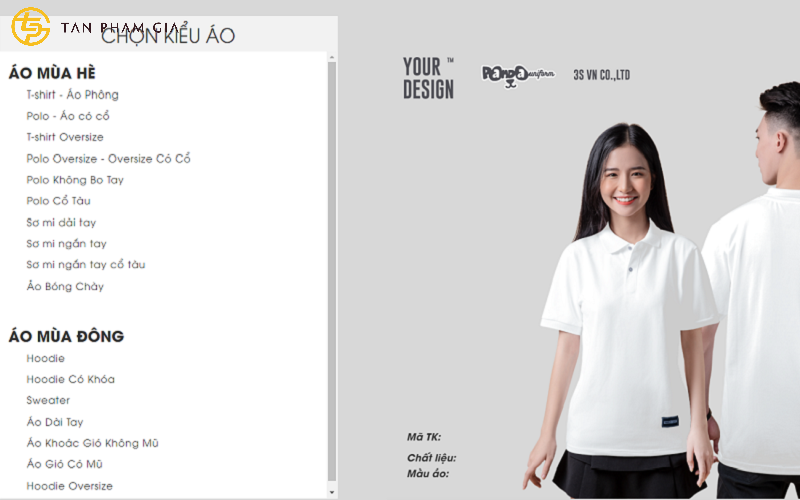Image resolution: width=800 pixels, height=500 pixels.
Task: Choose Polo - Áo có cổ
Action: tap(68, 116)
